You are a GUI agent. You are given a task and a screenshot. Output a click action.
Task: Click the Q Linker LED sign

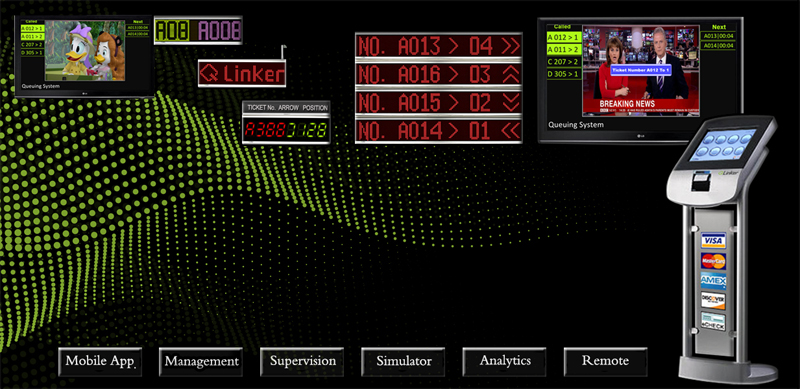242,74
